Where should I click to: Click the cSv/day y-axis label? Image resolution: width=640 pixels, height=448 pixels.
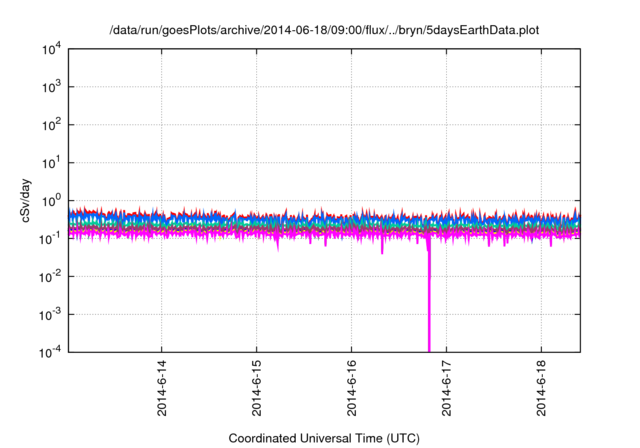[26, 200]
